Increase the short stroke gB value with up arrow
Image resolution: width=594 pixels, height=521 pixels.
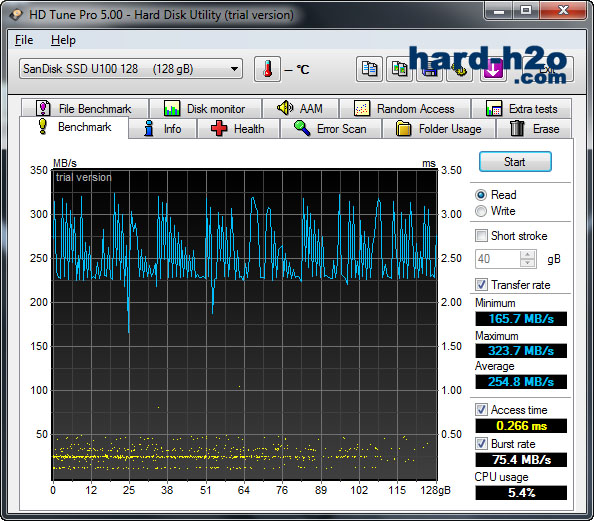[528, 255]
